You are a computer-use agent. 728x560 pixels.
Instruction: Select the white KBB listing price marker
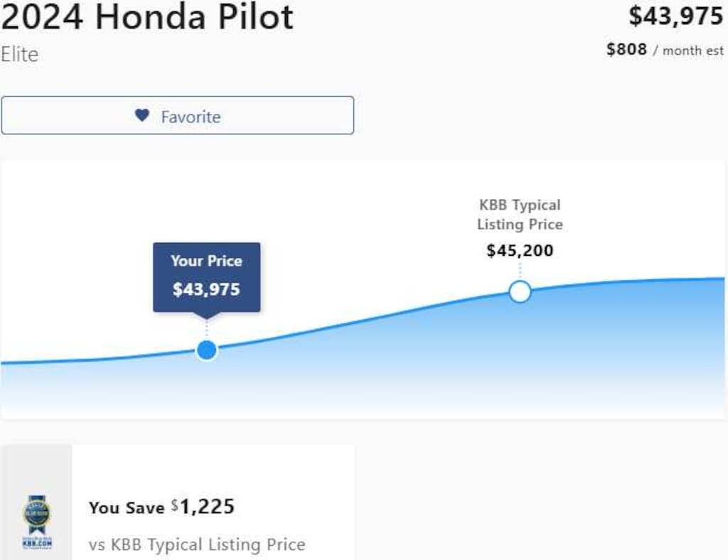pyautogui.click(x=520, y=291)
